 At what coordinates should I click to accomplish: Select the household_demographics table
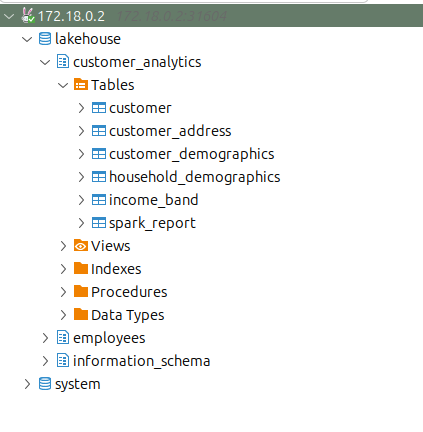(195, 177)
